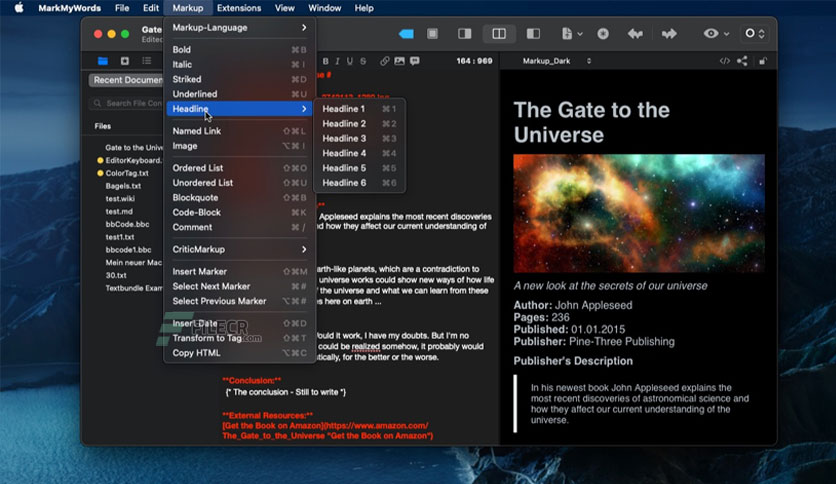Click the blue tag icon in toolbar
Image resolution: width=836 pixels, height=484 pixels.
coord(406,34)
